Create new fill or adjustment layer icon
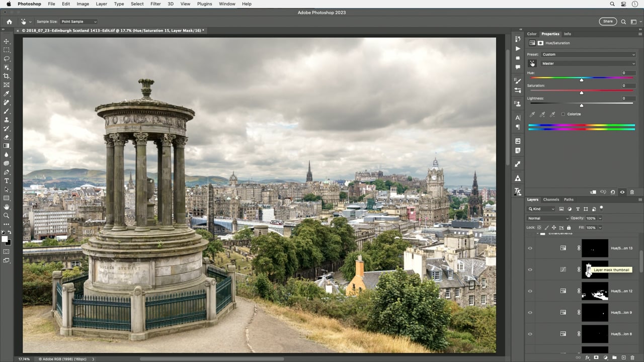The image size is (644, 362). click(605, 357)
